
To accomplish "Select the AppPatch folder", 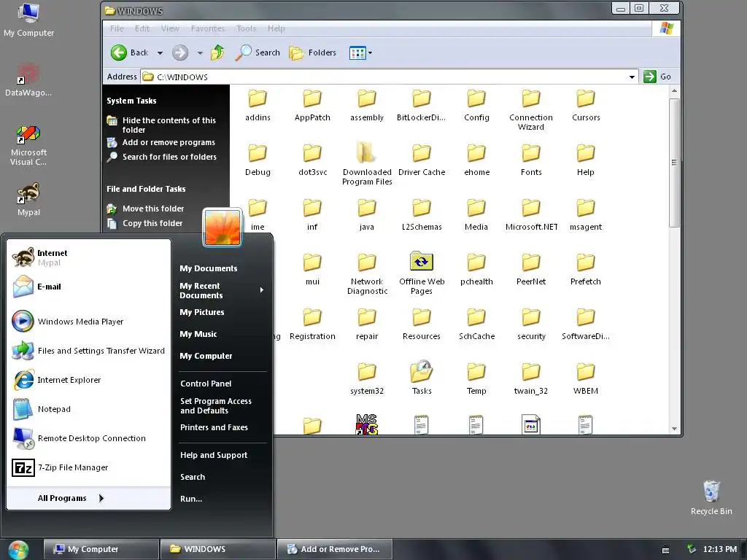I will tap(312, 105).
